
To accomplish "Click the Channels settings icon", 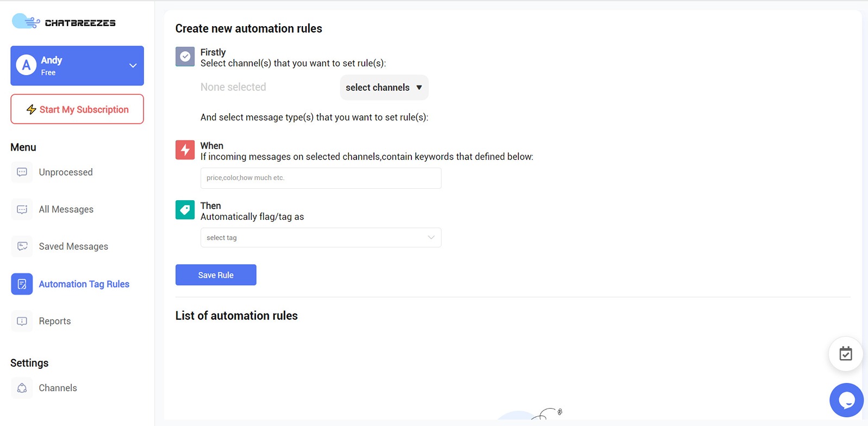I will point(22,388).
